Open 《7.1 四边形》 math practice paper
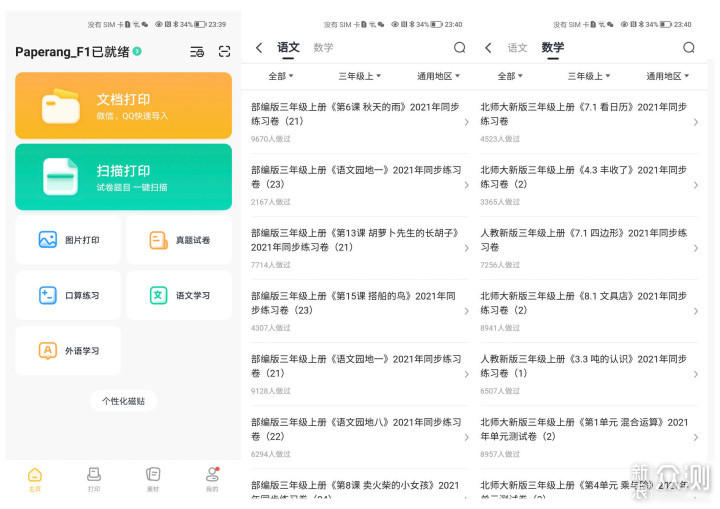 (589, 248)
